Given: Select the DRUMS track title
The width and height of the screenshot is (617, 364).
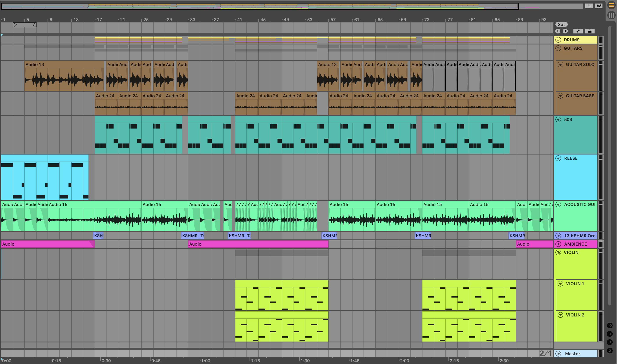Looking at the screenshot, I should [x=571, y=40].
